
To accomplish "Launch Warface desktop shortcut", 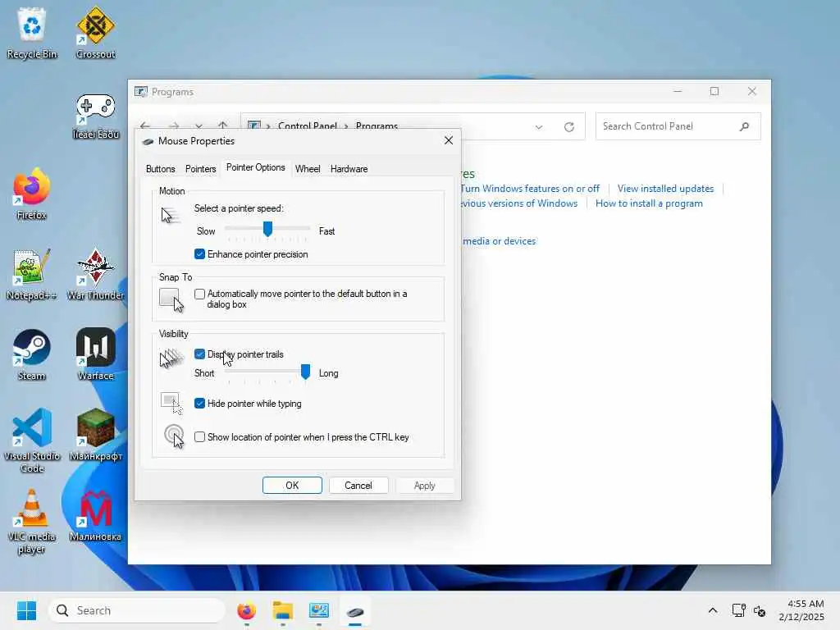I will (x=95, y=354).
